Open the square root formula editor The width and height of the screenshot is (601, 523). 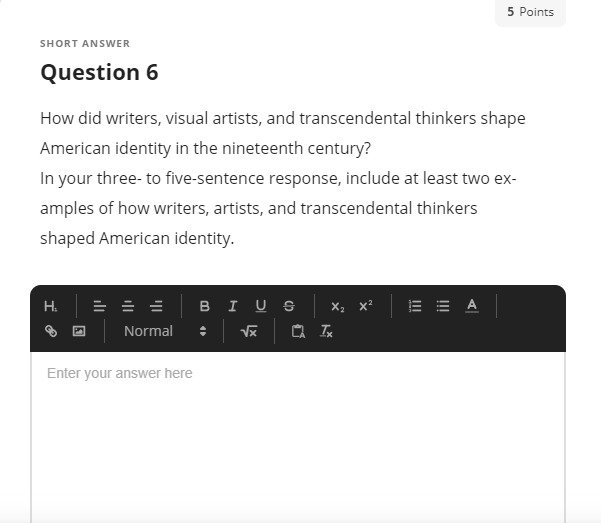pyautogui.click(x=249, y=331)
